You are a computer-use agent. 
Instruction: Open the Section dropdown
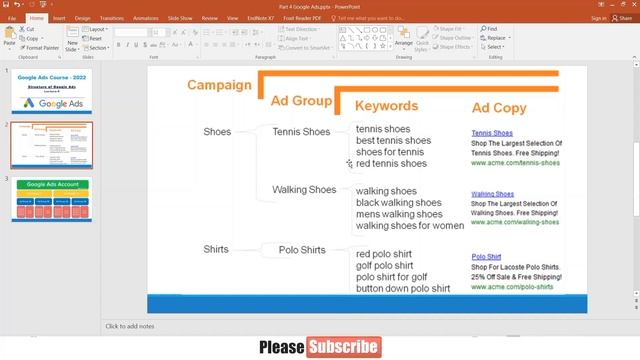click(x=96, y=48)
